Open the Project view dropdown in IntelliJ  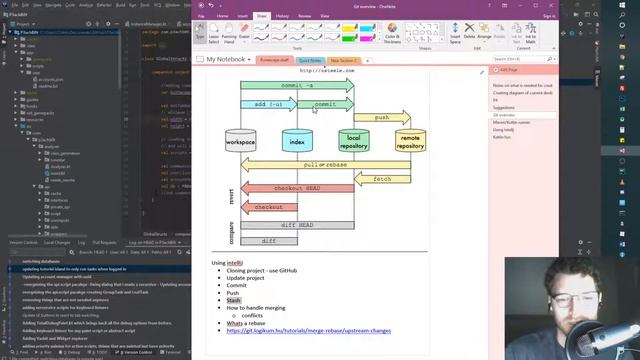[x=23, y=24]
